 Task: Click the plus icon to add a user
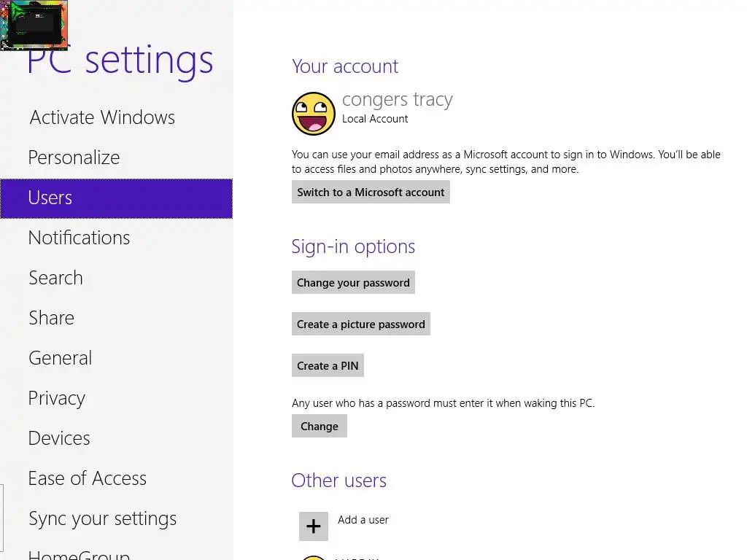click(x=314, y=526)
